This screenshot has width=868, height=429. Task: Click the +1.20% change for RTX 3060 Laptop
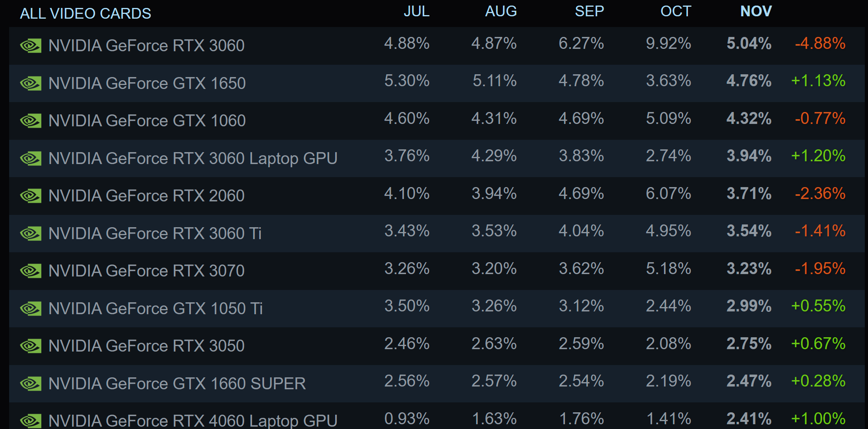coord(818,156)
